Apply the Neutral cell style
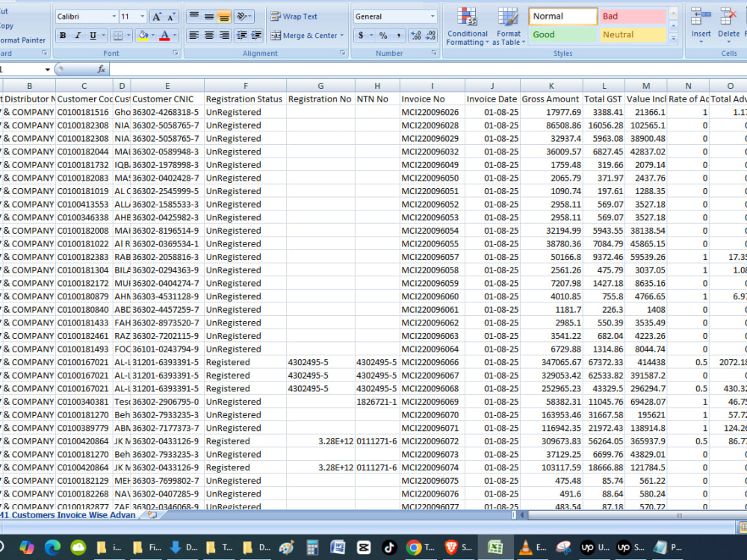Image resolution: width=747 pixels, height=560 pixels. point(632,35)
